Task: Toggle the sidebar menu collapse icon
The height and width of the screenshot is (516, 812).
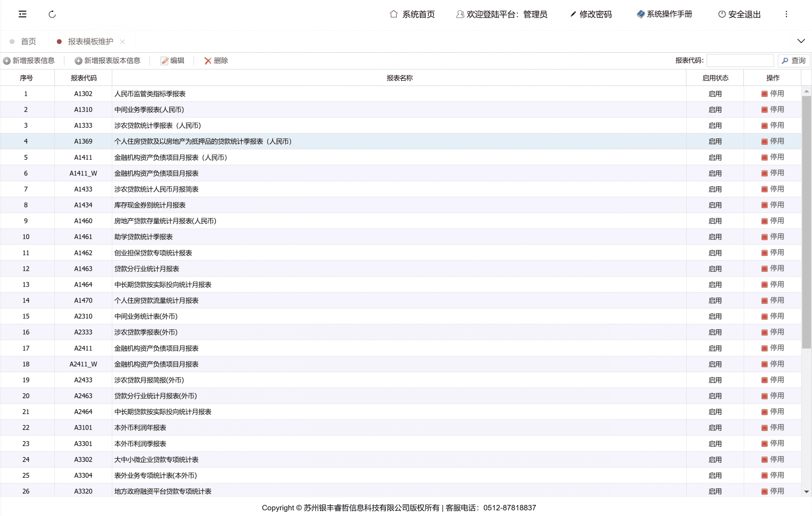Action: coord(22,14)
